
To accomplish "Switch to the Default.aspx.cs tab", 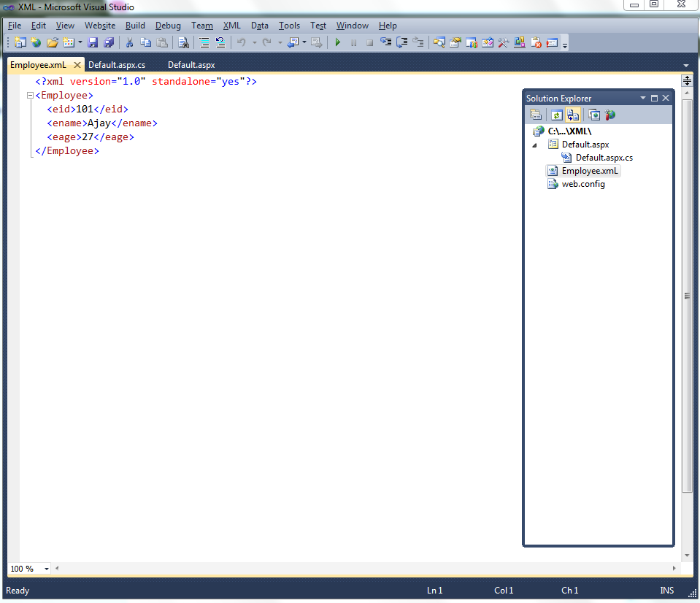I will click(117, 64).
